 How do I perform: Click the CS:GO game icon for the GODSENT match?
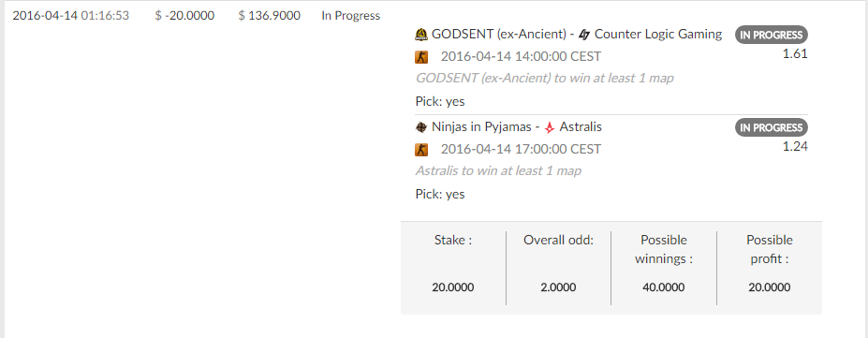[x=421, y=57]
